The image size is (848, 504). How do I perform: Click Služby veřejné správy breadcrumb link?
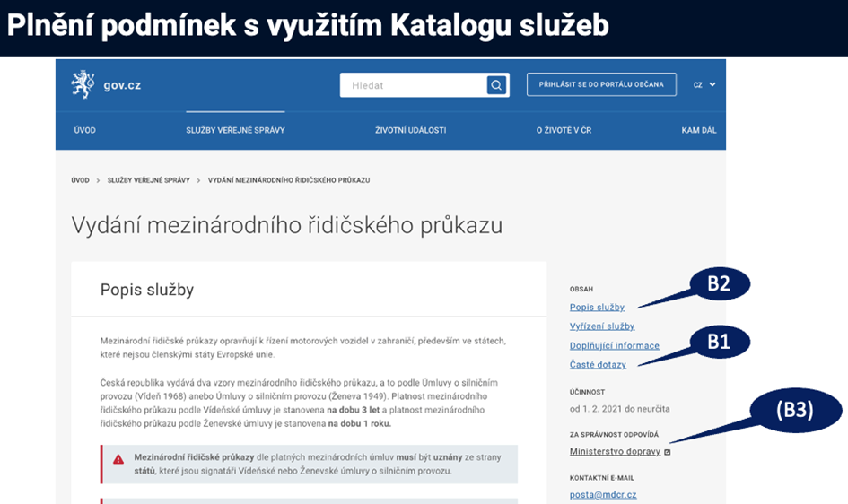pos(149,180)
